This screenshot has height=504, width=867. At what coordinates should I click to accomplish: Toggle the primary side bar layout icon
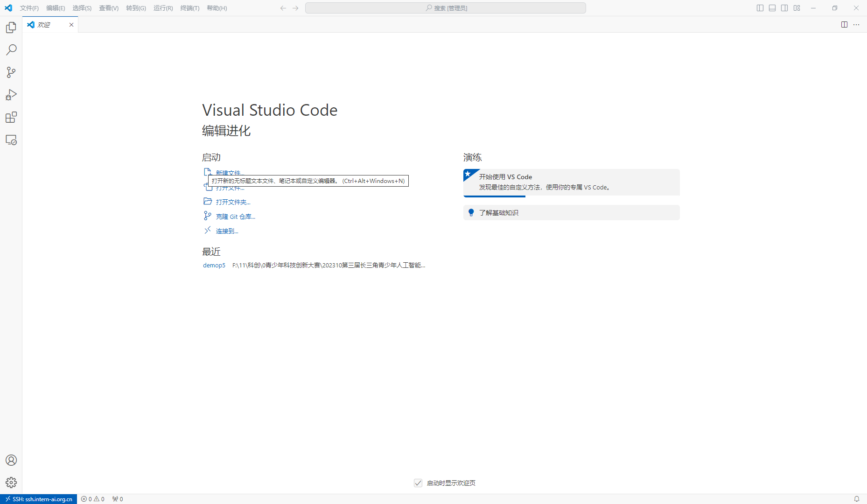760,8
